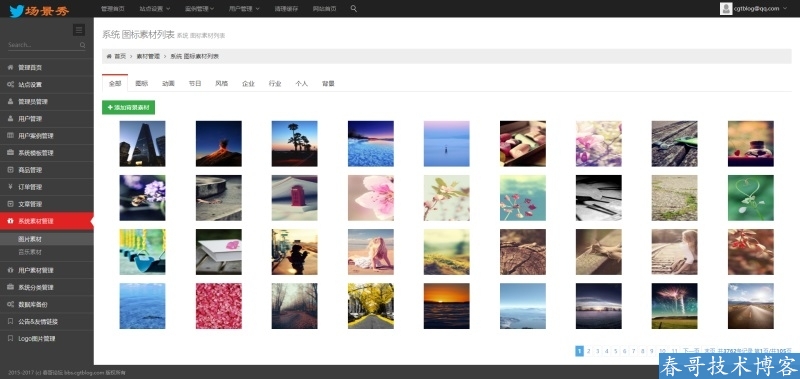This screenshot has height=379, width=800.
Task: Select the skyscraper thumbnail image
Action: coord(142,143)
